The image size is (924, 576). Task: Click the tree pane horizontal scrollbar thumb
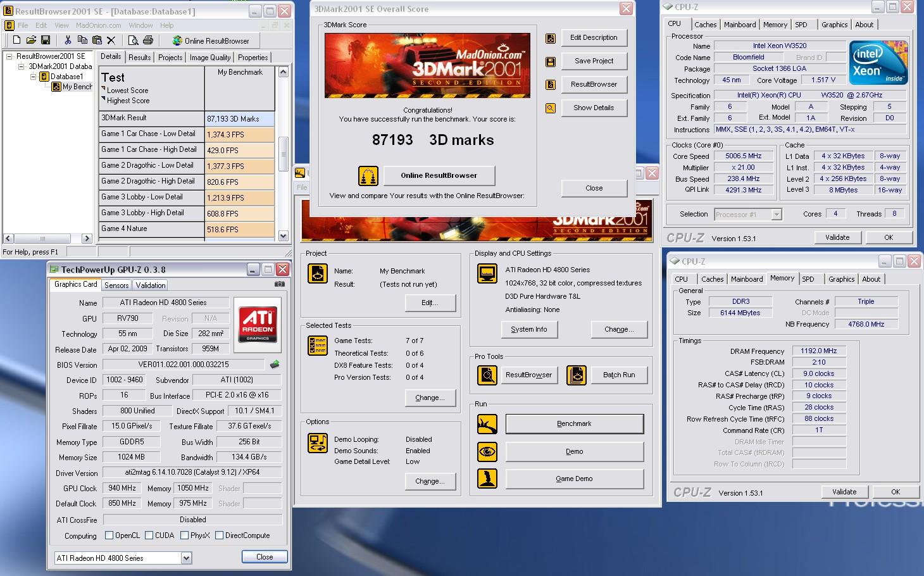click(42, 239)
